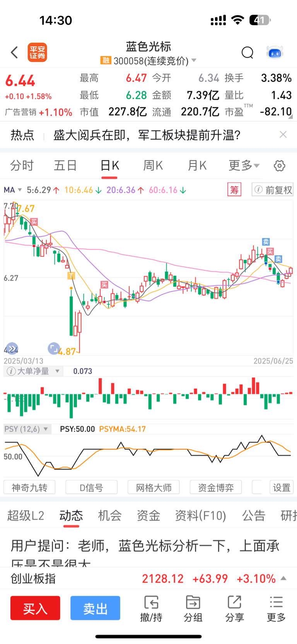Open the 机会 tab

[x=110, y=516]
